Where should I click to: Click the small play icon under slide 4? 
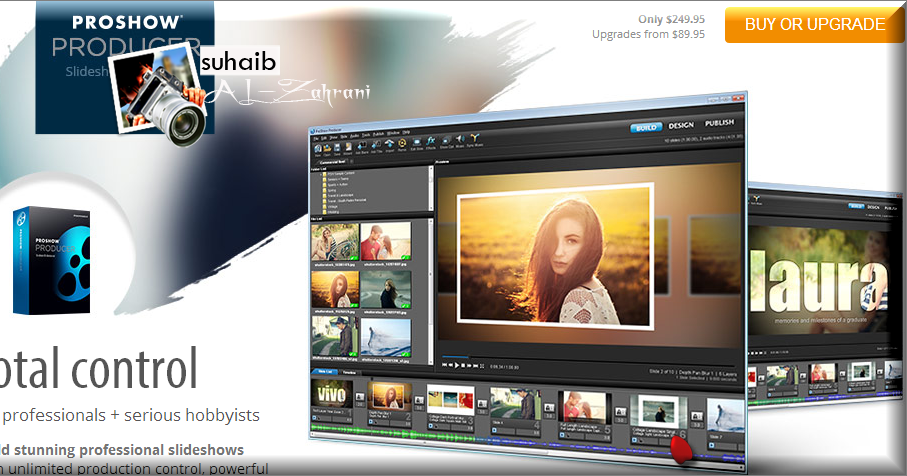pyautogui.click(x=494, y=430)
